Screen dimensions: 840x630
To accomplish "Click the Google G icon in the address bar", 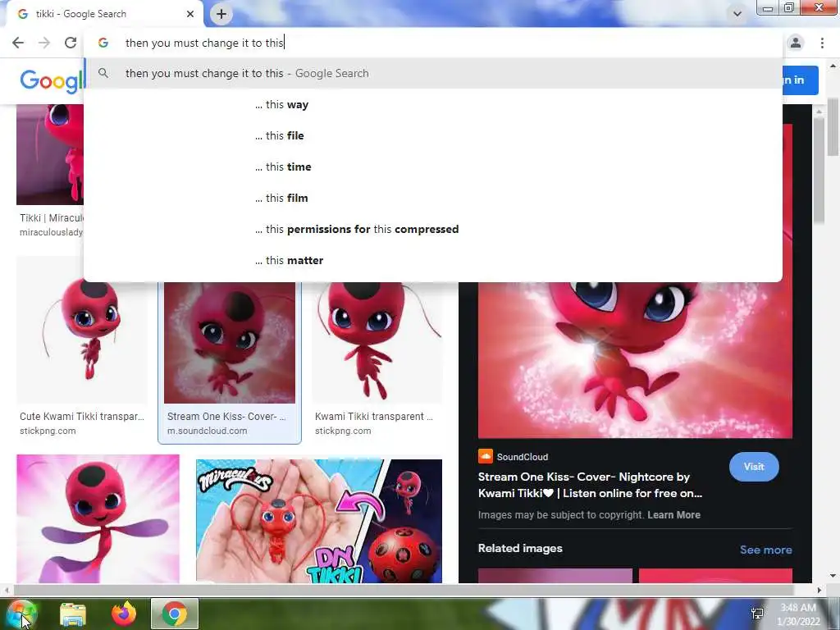I will [103, 43].
